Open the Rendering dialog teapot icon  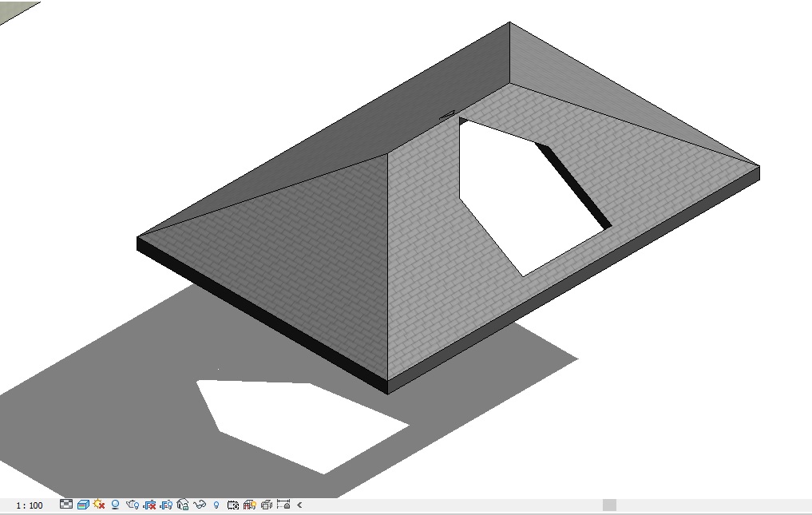[133, 505]
